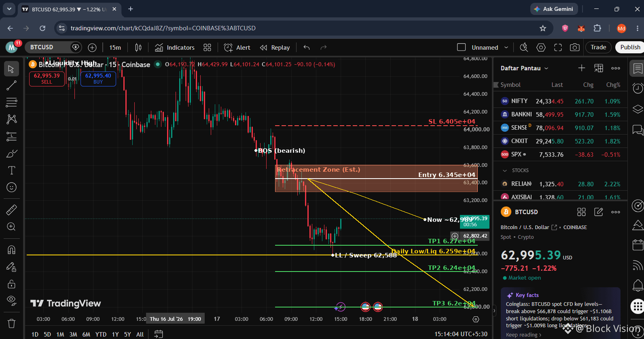
Task: Click the blue BUY price button
Action: 98,78
